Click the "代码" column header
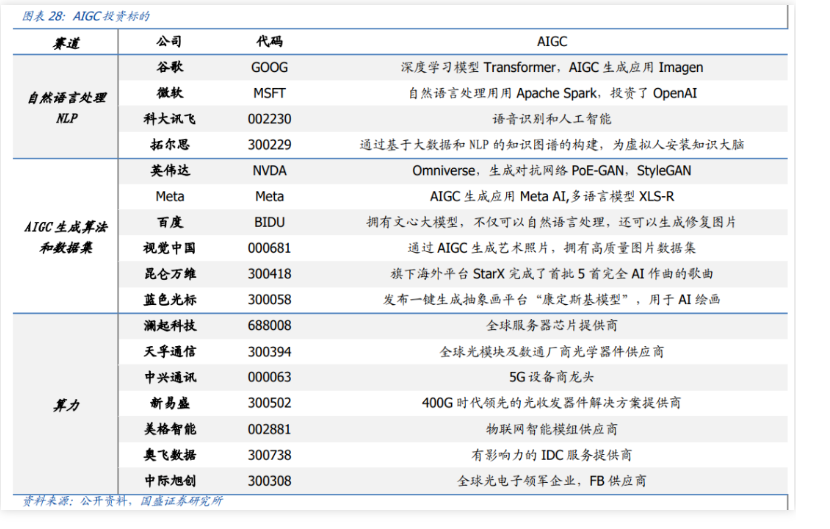830x529 pixels. 269,42
